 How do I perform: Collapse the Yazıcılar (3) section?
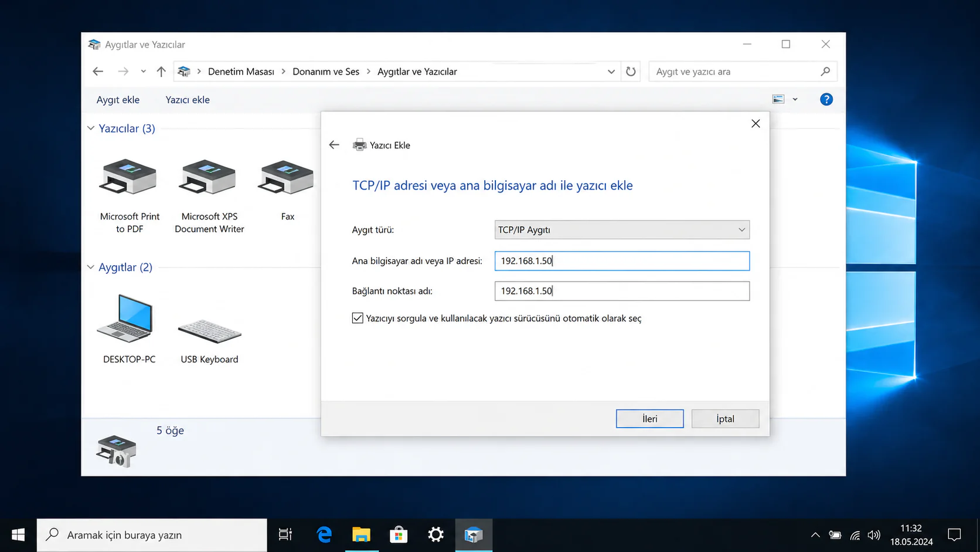click(x=91, y=128)
